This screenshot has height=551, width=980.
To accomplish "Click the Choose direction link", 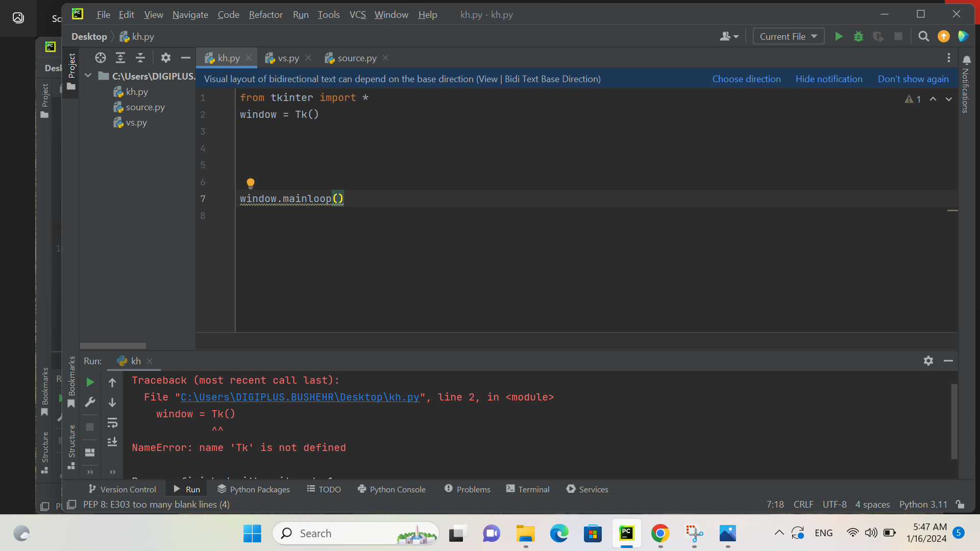I will tap(746, 79).
